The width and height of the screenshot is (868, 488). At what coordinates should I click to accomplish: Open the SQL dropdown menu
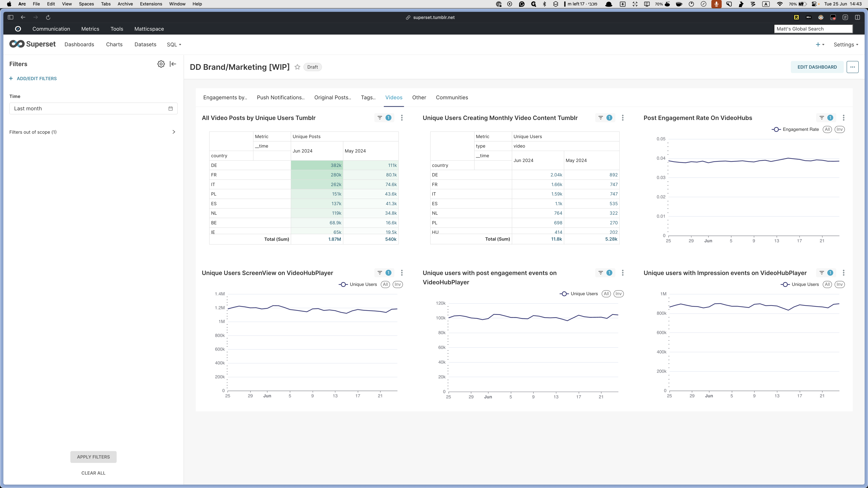coord(174,44)
